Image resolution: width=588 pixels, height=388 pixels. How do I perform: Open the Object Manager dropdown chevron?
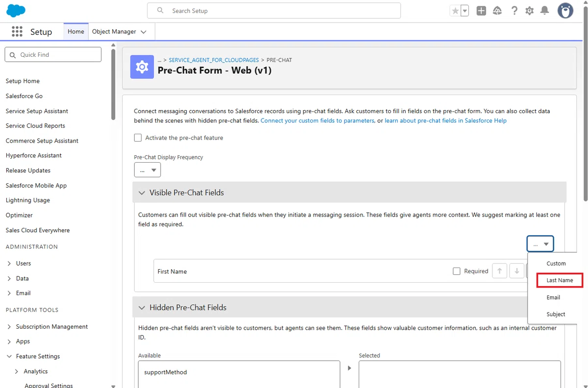[144, 32]
